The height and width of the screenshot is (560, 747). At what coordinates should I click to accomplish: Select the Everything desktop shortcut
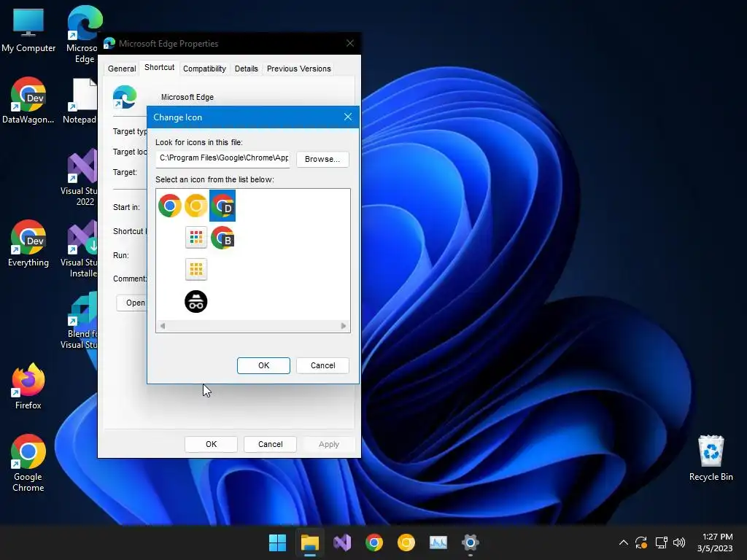28,243
